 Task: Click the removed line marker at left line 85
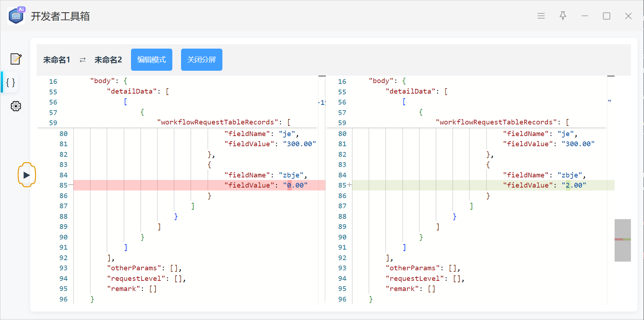[71, 185]
